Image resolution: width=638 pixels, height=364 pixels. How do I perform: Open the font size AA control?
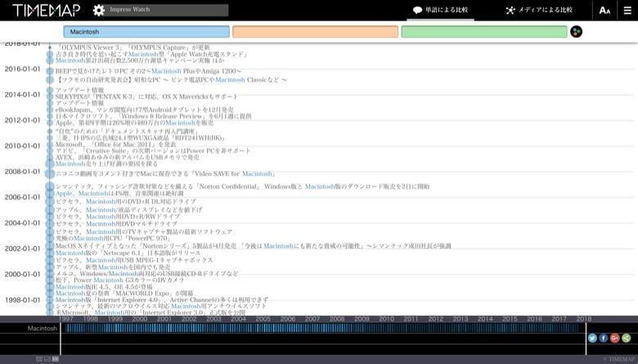604,11
